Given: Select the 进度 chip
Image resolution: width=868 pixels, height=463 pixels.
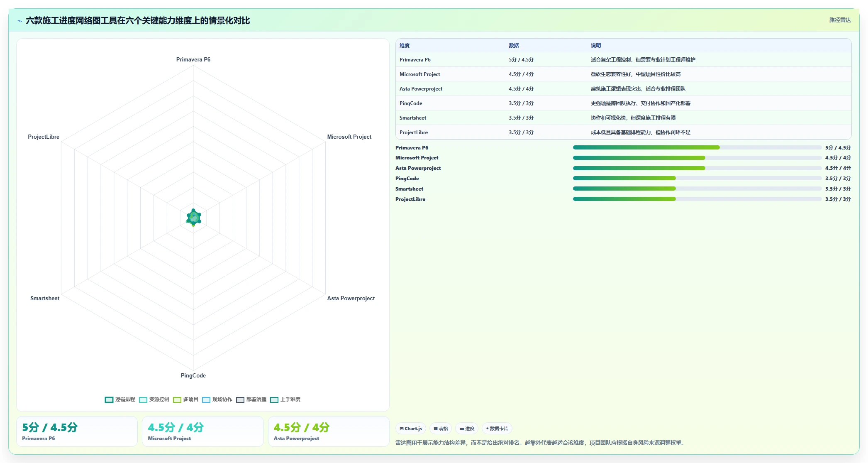Looking at the screenshot, I should (x=467, y=429).
